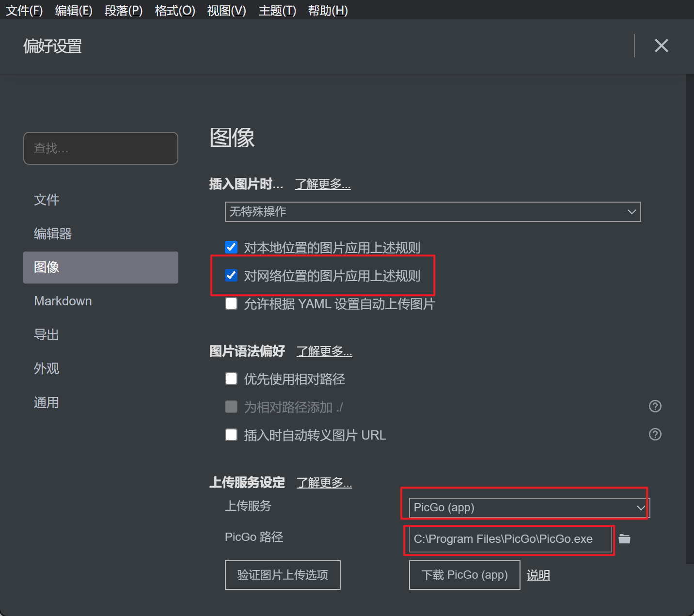Viewport: 694px width, 616px height.
Task: Toggle 对本地位置的图片应用上述规则 checkbox
Action: click(231, 247)
